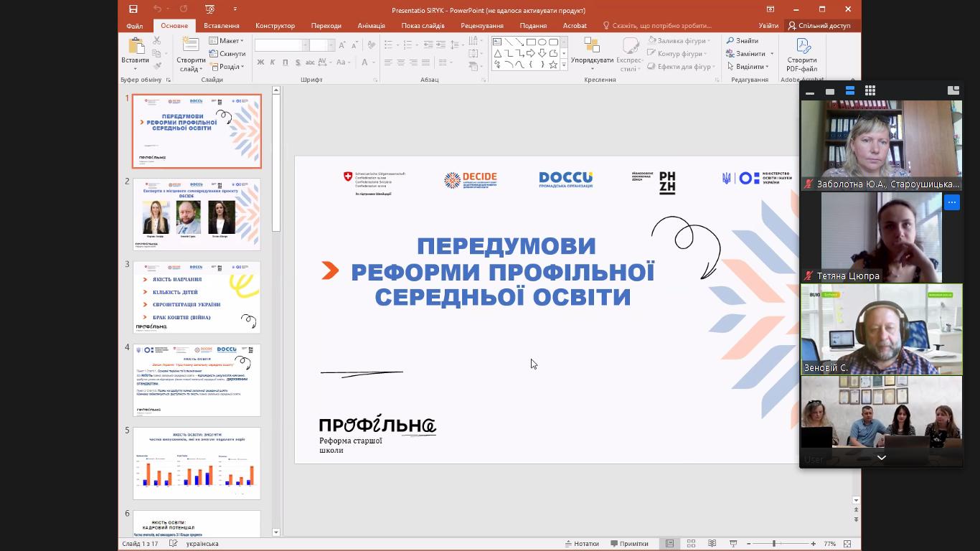Start the slide show from status bar

click(x=733, y=544)
